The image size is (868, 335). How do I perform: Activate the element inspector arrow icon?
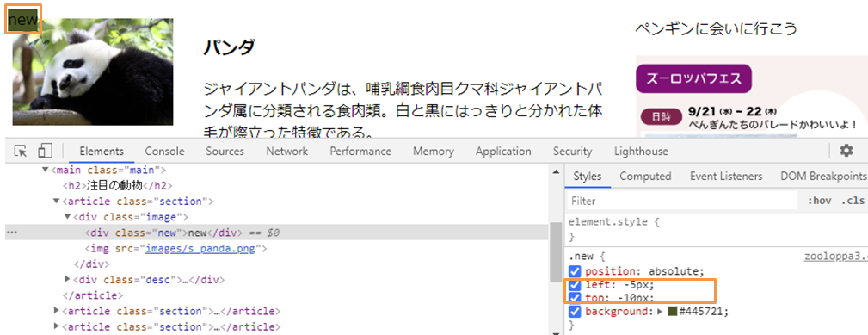point(21,152)
